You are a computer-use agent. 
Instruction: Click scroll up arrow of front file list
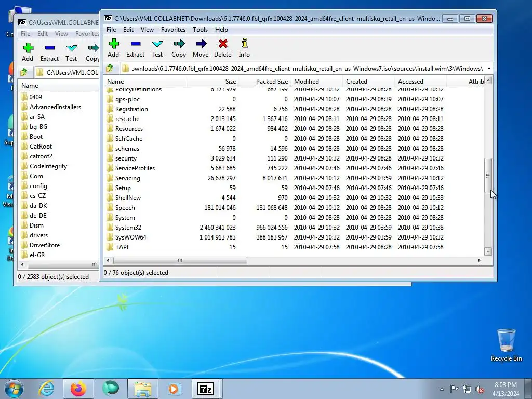488,81
